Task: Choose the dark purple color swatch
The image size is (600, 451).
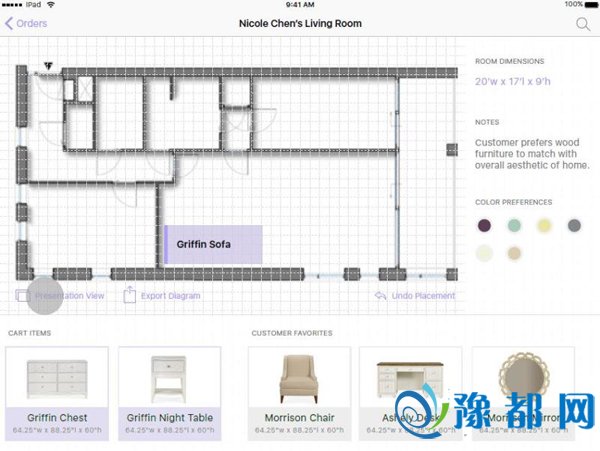Action: point(485,226)
